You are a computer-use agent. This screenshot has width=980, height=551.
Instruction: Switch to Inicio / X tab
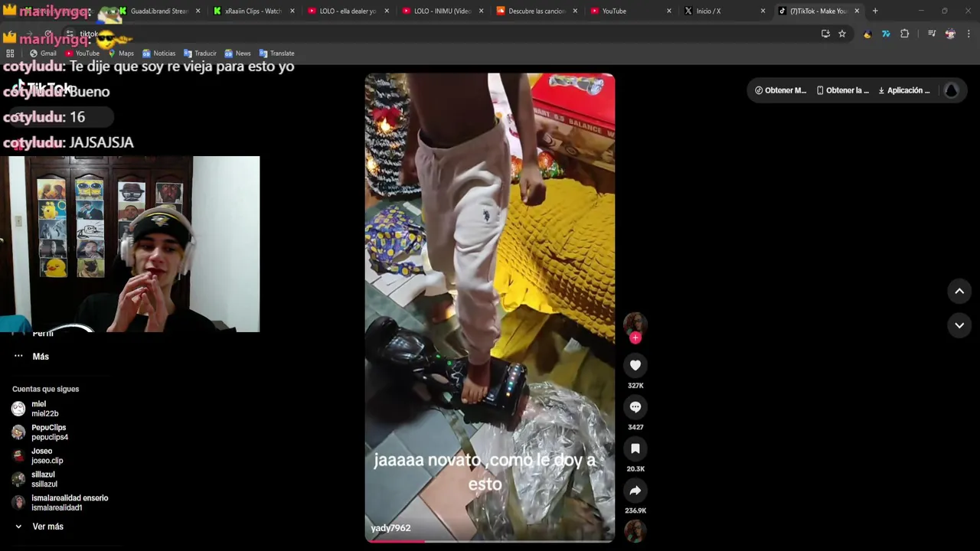coord(724,11)
